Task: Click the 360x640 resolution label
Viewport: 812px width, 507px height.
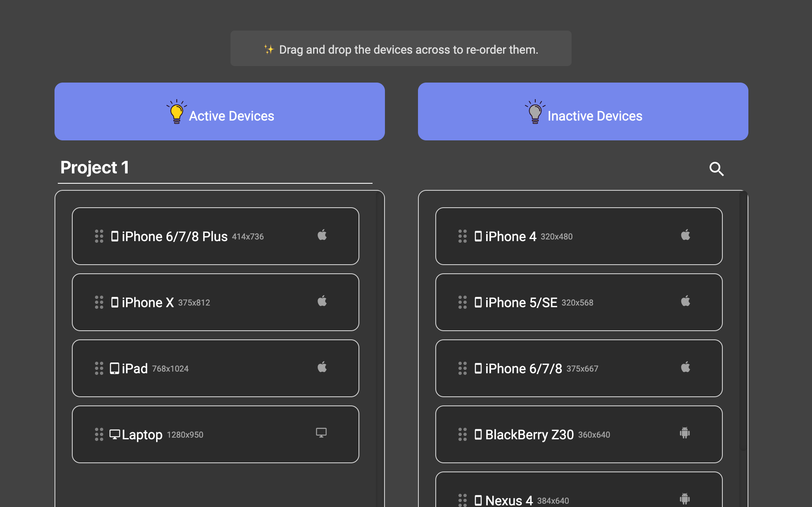Action: 594,435
